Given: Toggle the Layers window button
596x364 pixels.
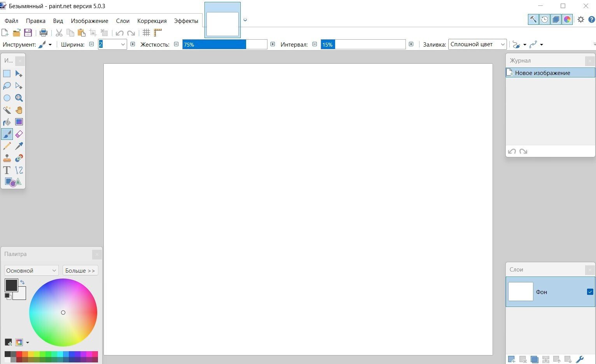Looking at the screenshot, I should pyautogui.click(x=556, y=19).
